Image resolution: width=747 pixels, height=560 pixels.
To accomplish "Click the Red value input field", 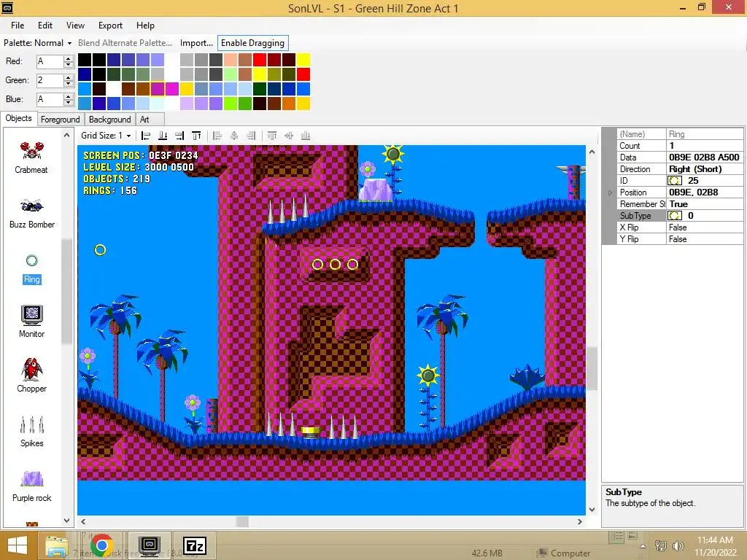I will coord(50,61).
